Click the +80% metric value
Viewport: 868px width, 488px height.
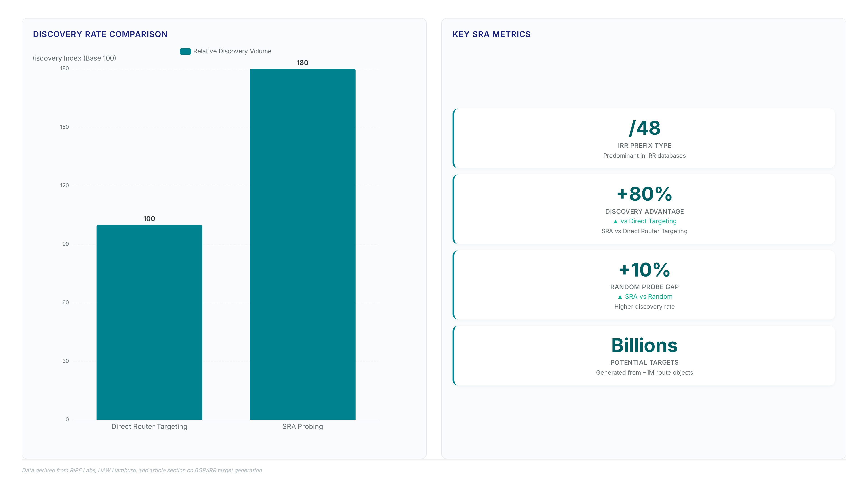click(x=644, y=194)
